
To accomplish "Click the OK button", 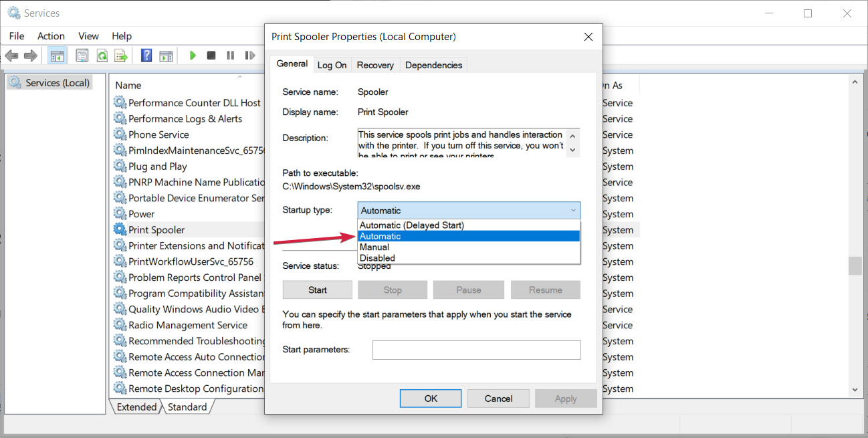I will coord(431,399).
